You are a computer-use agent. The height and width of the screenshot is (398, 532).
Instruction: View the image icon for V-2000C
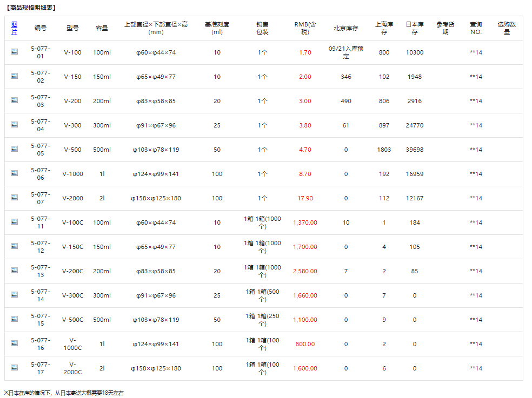[x=15, y=368]
